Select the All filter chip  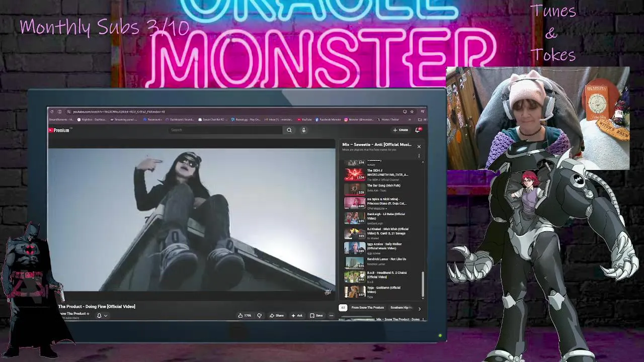tap(343, 308)
